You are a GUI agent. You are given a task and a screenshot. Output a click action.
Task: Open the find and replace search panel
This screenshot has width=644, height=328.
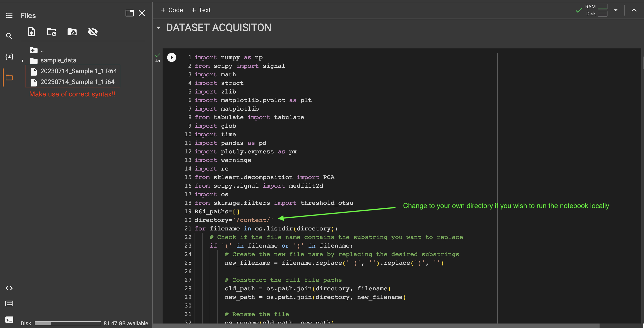pyautogui.click(x=9, y=36)
